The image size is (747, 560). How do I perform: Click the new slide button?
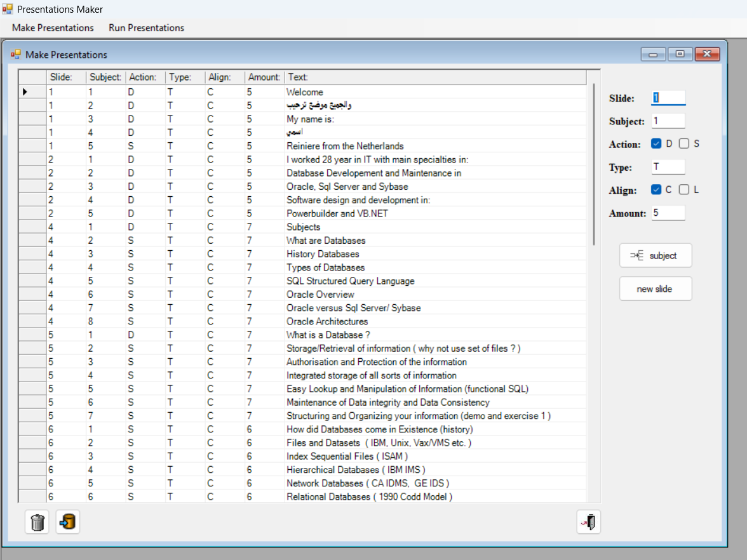click(656, 288)
